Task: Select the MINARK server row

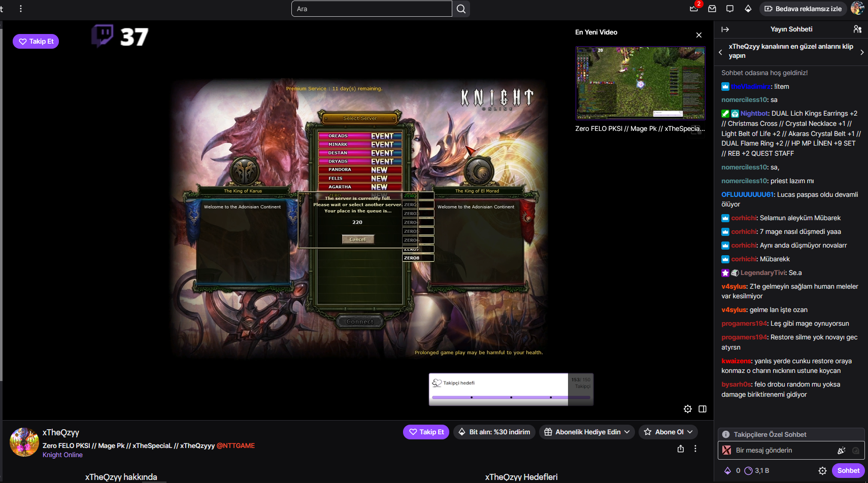Action: point(360,145)
